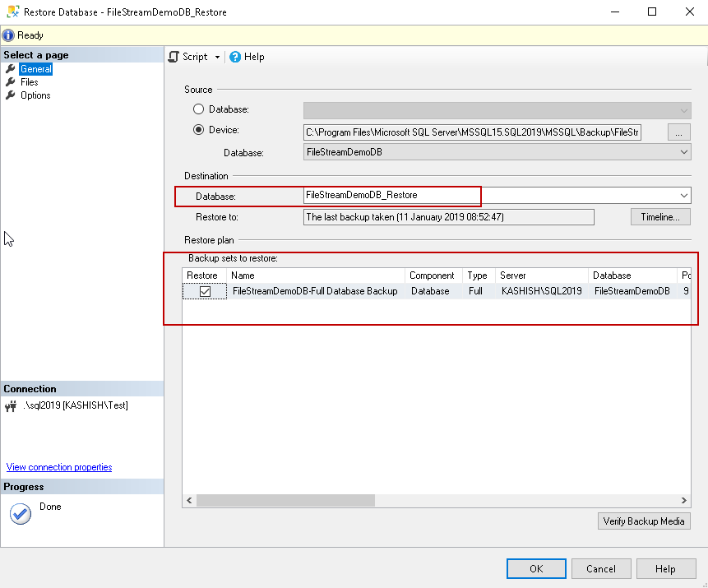Uncheck the Restore backup set checkbox
This screenshot has height=588, width=708.
(x=205, y=291)
